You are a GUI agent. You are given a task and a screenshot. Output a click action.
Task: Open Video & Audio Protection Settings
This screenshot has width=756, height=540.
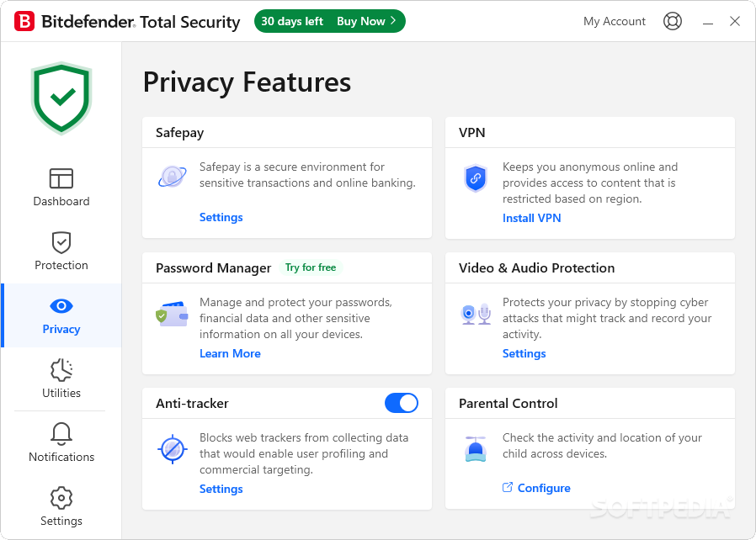click(x=524, y=354)
